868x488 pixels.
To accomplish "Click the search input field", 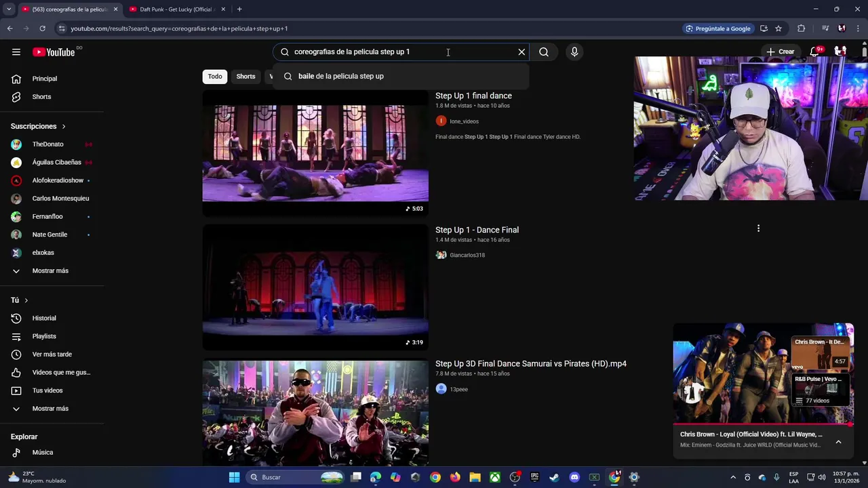I will [400, 52].
